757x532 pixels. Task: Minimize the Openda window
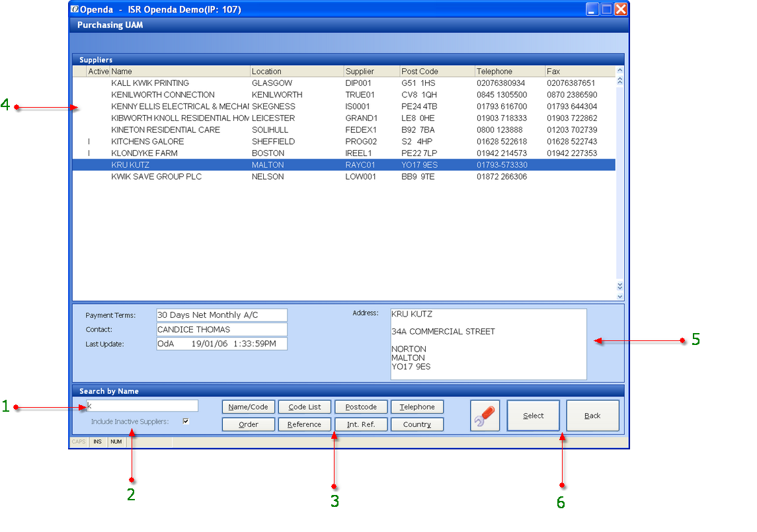point(592,9)
